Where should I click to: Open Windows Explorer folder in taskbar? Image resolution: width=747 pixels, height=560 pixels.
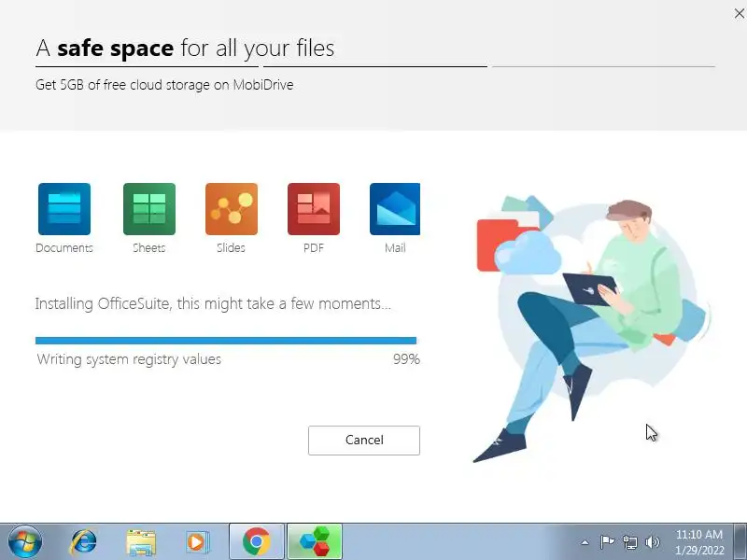tap(141, 542)
